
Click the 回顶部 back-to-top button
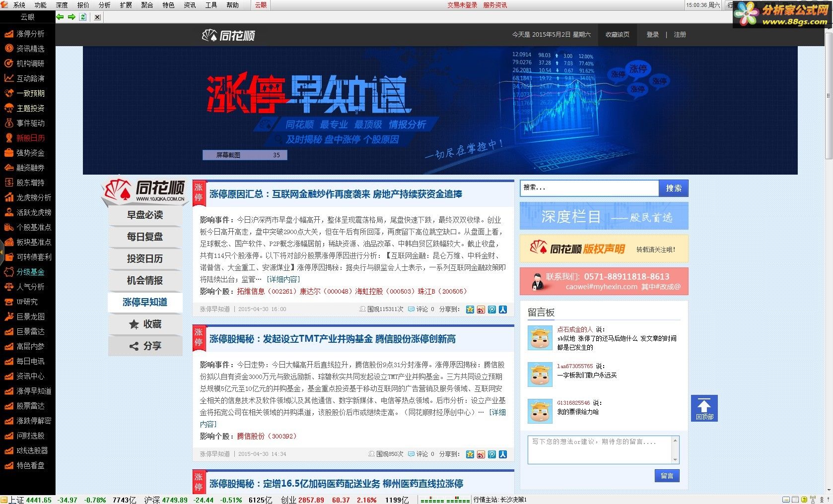[704, 408]
